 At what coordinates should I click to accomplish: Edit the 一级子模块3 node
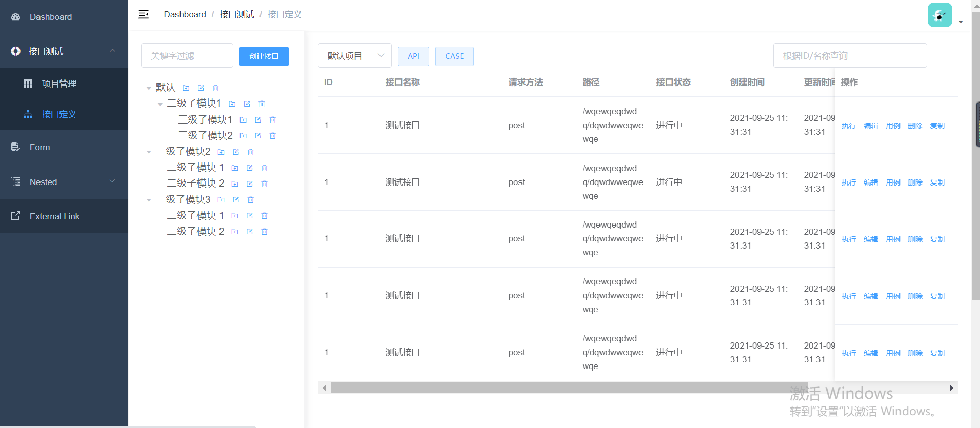(236, 200)
